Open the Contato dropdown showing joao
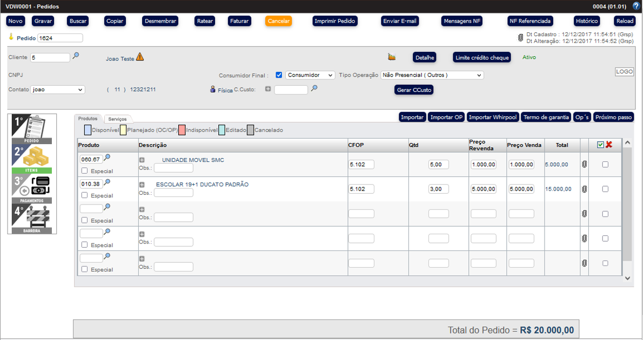The height and width of the screenshot is (340, 644). 58,90
